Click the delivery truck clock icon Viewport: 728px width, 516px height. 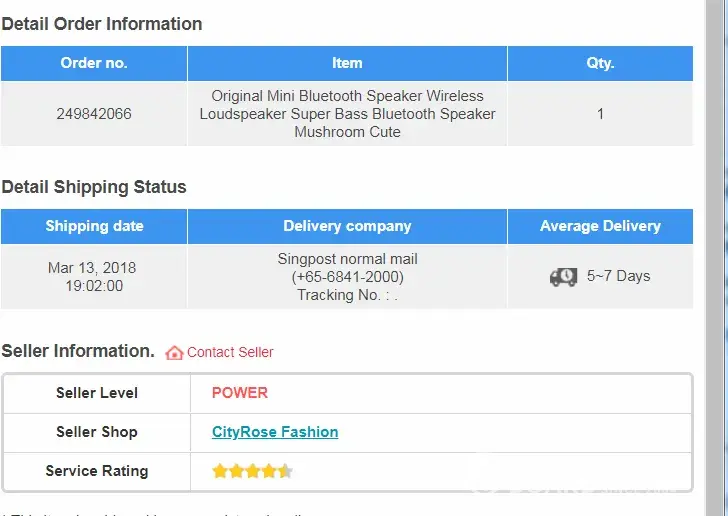pyautogui.click(x=563, y=277)
